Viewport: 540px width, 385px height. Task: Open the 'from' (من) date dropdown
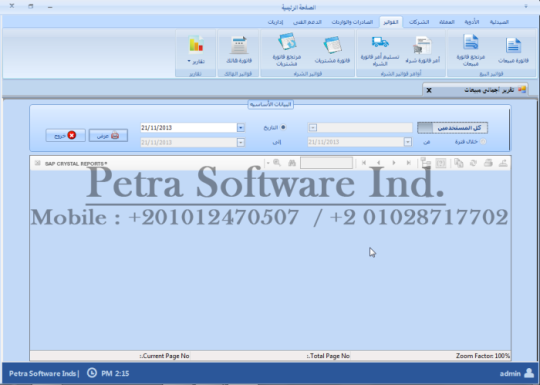point(408,142)
